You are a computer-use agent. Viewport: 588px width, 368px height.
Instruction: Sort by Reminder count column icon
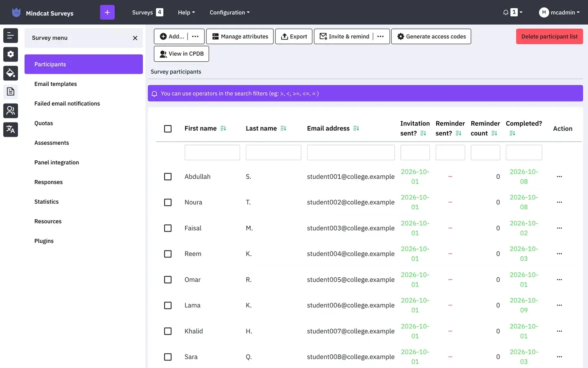tap(494, 133)
